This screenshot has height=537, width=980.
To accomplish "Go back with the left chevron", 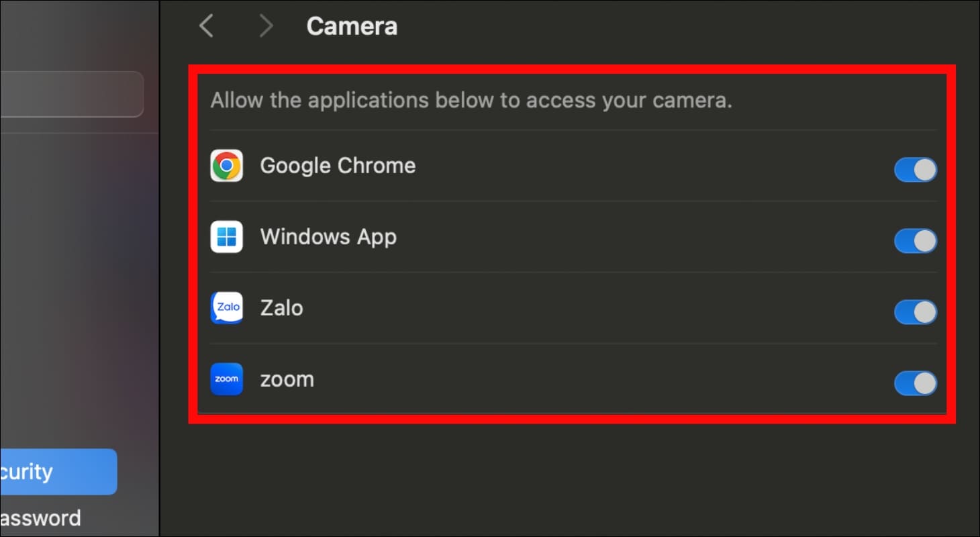I will tap(206, 26).
